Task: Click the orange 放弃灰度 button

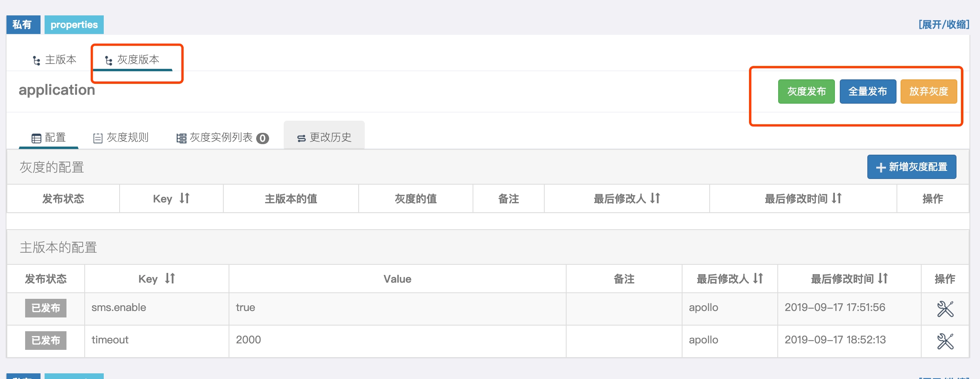Action: pyautogui.click(x=929, y=92)
